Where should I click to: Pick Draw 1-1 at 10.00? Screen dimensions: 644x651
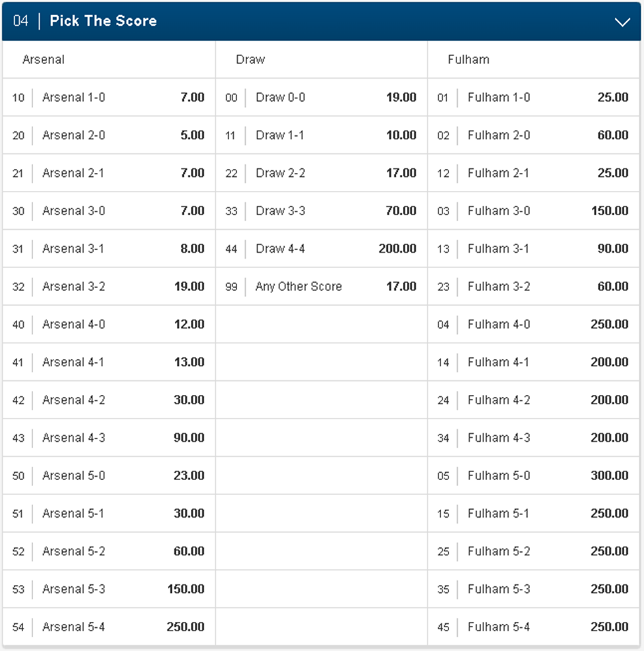322,135
